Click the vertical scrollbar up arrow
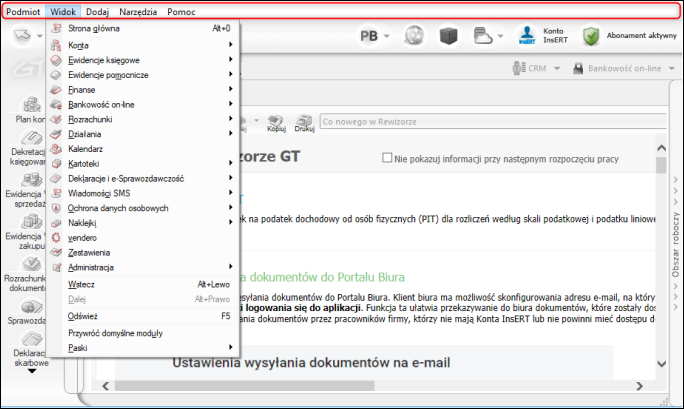The image size is (684, 409). tap(661, 148)
